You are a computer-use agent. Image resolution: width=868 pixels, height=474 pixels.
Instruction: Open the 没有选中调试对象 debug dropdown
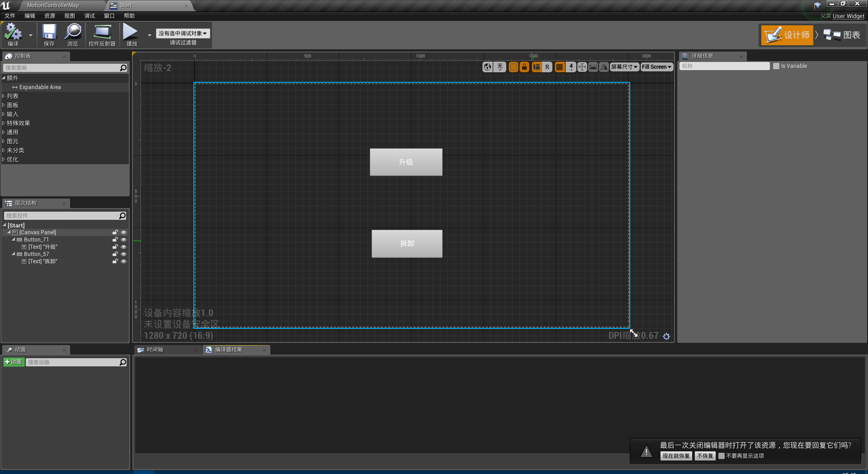182,33
